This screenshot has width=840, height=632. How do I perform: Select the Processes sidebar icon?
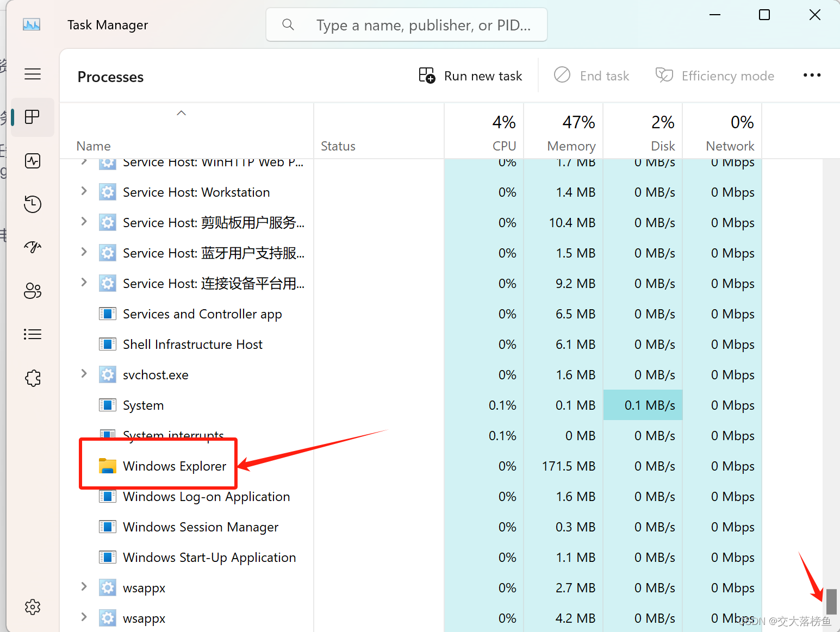[x=33, y=117]
